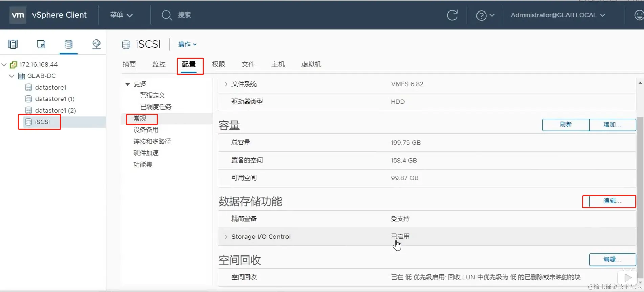Select the Networking inventory icon
The height and width of the screenshot is (292, 644).
(96, 44)
